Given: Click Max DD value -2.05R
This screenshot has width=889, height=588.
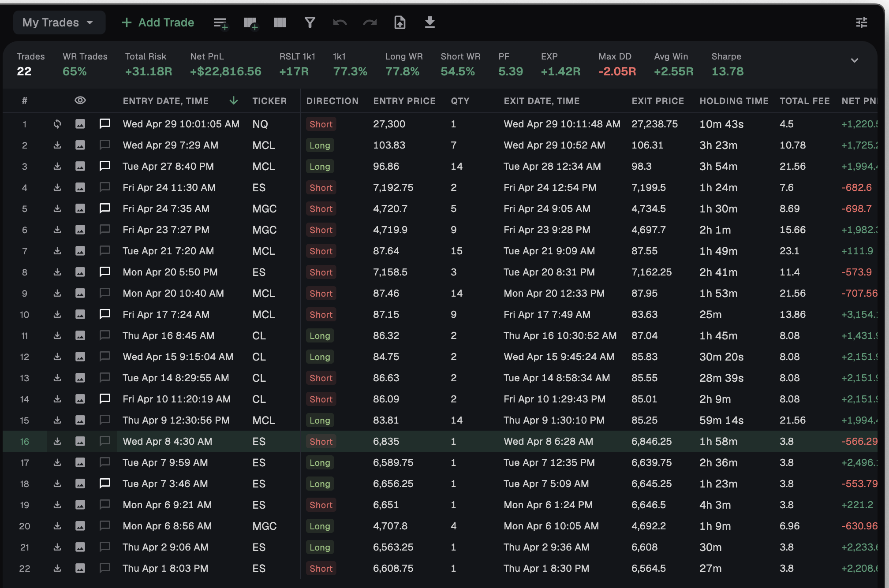Looking at the screenshot, I should [617, 71].
